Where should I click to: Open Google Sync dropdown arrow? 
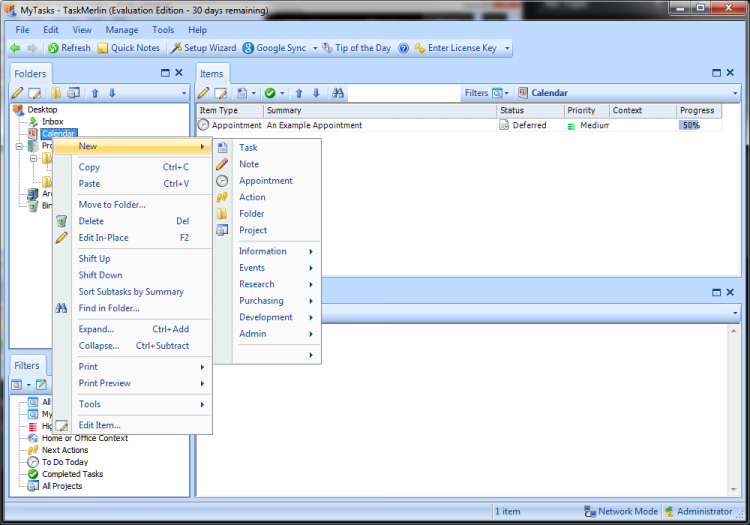pos(315,48)
